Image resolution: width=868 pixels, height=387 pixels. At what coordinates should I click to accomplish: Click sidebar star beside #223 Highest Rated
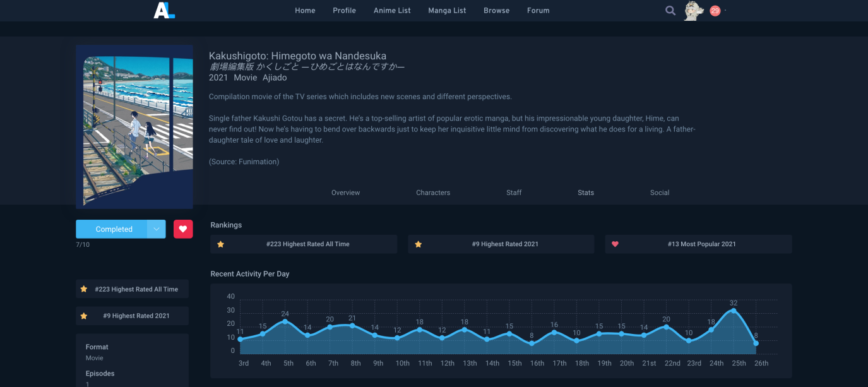click(x=84, y=289)
